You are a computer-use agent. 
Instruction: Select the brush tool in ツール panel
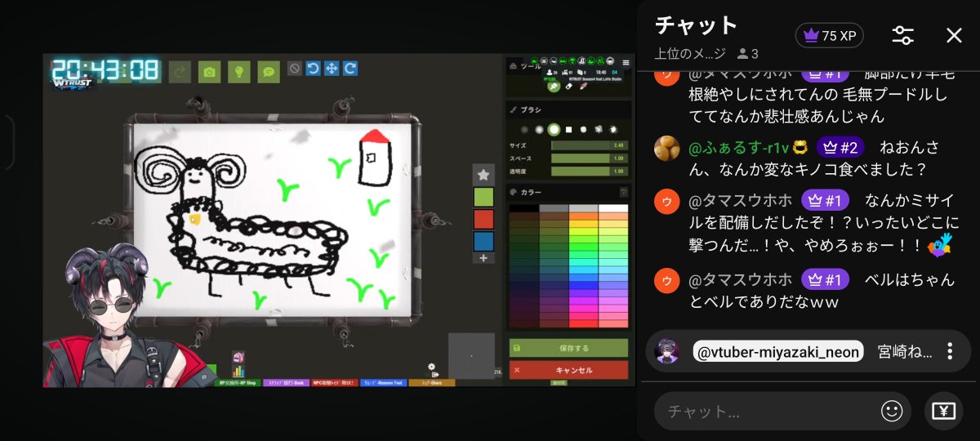click(554, 86)
